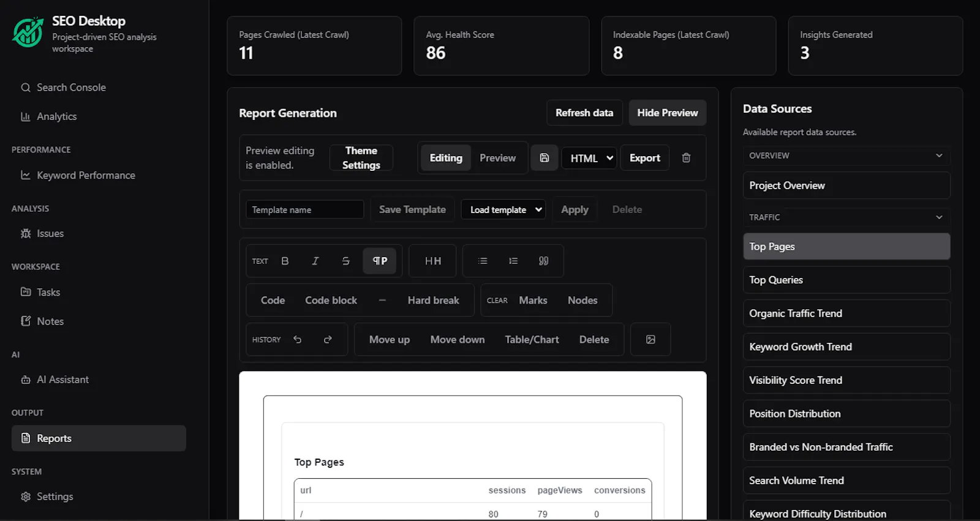Switch to Preview mode
Viewport: 980px width, 521px height.
[x=497, y=158]
